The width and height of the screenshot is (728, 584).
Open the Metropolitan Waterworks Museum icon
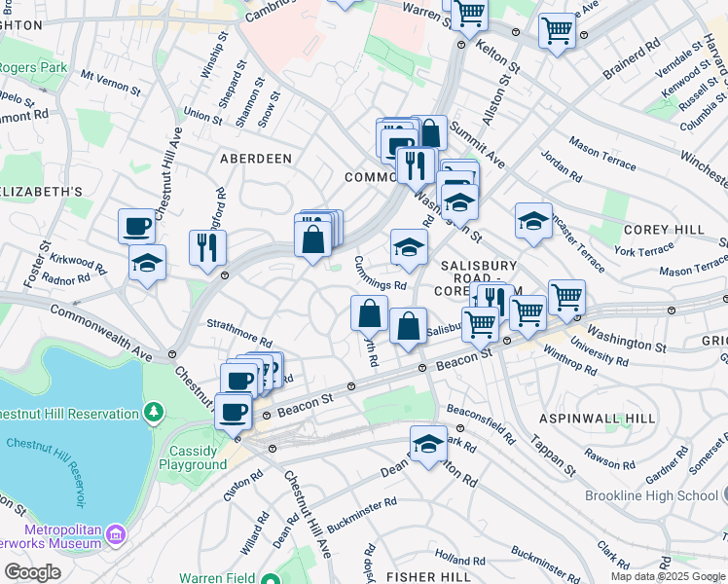(116, 534)
